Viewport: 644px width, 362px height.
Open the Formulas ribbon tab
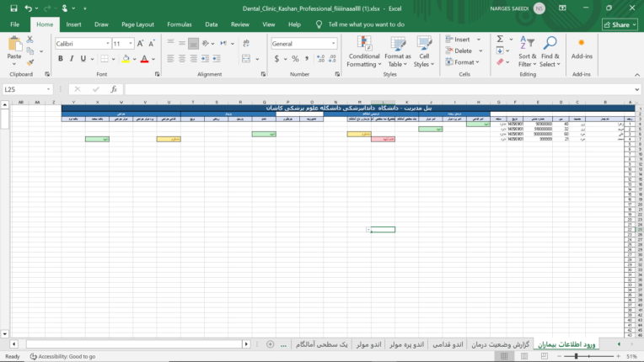click(179, 24)
